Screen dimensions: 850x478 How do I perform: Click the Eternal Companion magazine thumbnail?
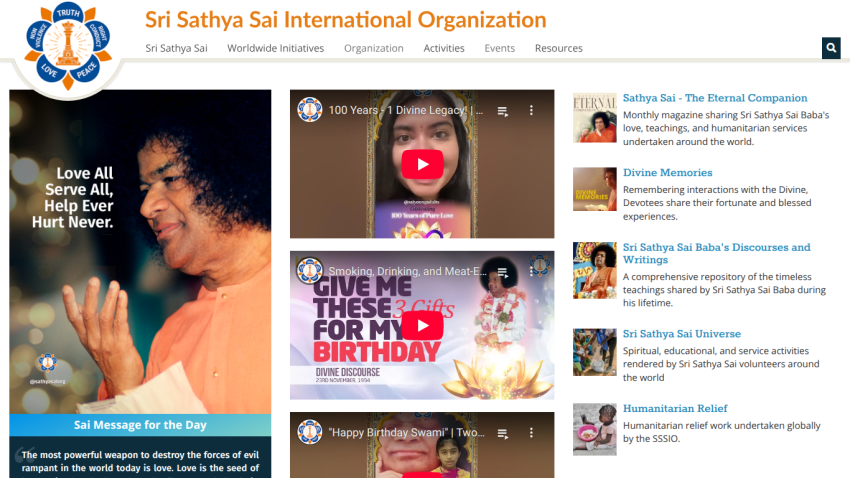[x=595, y=118]
